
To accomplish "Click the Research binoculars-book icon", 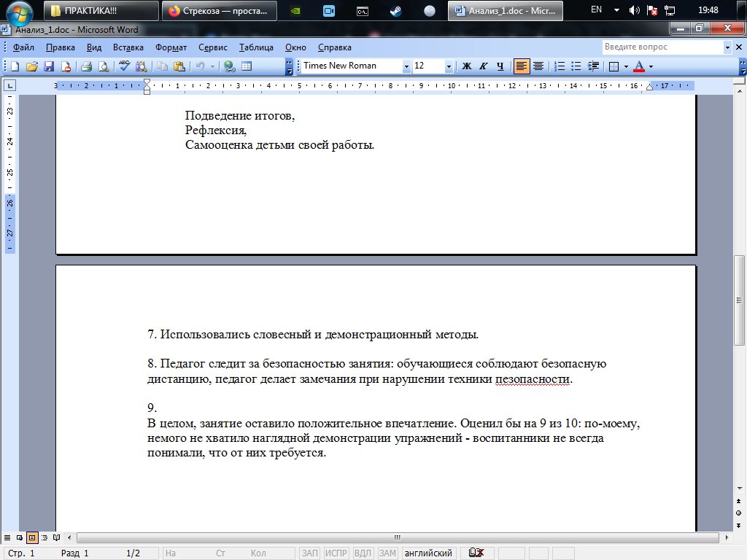I will 142,66.
